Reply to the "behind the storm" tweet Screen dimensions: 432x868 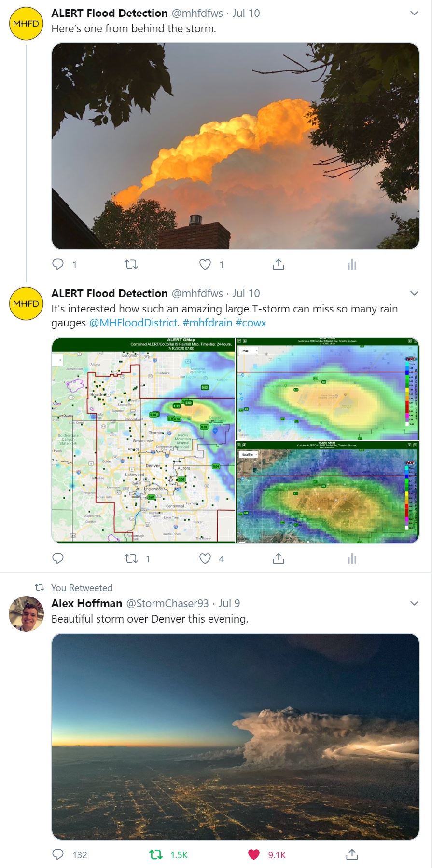[58, 264]
